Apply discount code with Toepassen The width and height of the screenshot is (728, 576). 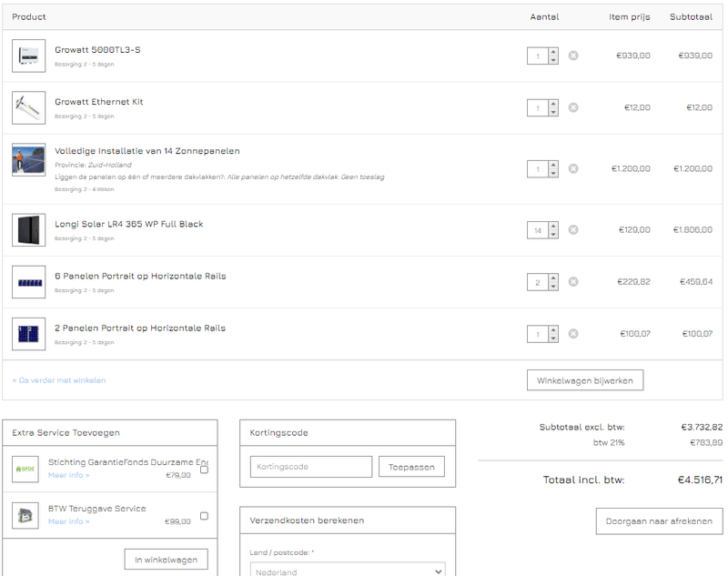(411, 467)
